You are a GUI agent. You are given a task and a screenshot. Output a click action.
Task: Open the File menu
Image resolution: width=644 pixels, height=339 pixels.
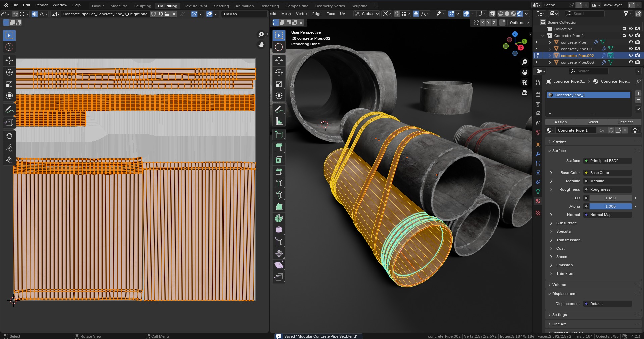(15, 5)
